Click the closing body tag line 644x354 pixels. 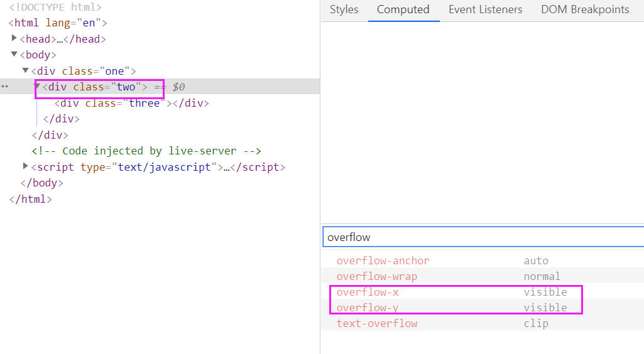tap(42, 183)
